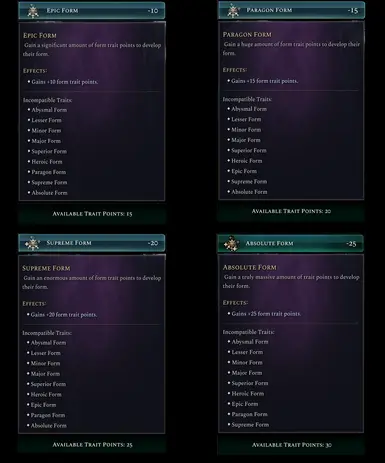
Task: Select the Absolute Form header bar
Action: coord(291,243)
